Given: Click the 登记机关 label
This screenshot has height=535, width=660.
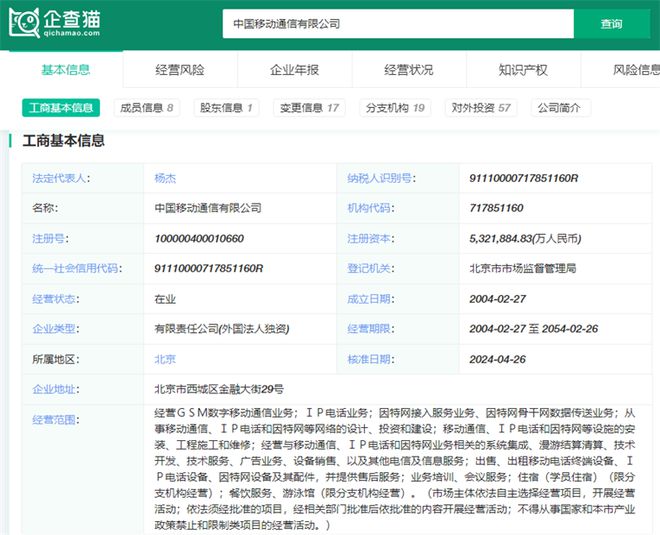Looking at the screenshot, I should point(370,268).
